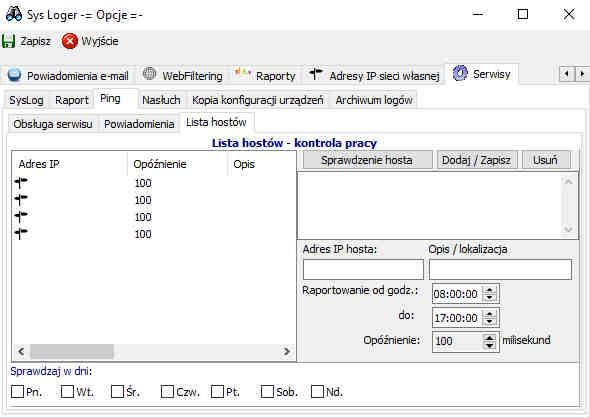Viewport: 590px width, 418px height.
Task: Click the WebFiltering globe icon
Action: pos(149,74)
